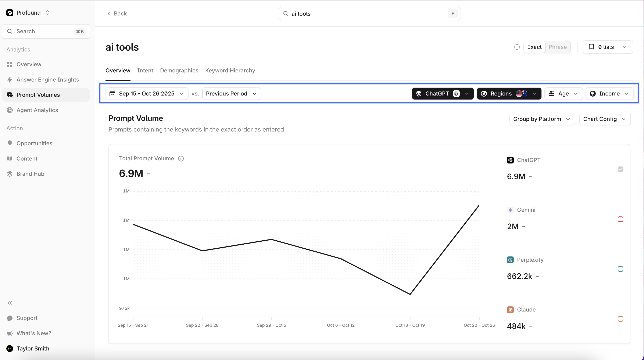Click the magnifier icon in sidebar Search
Viewport: 644px width, 360px height.
pyautogui.click(x=10, y=31)
